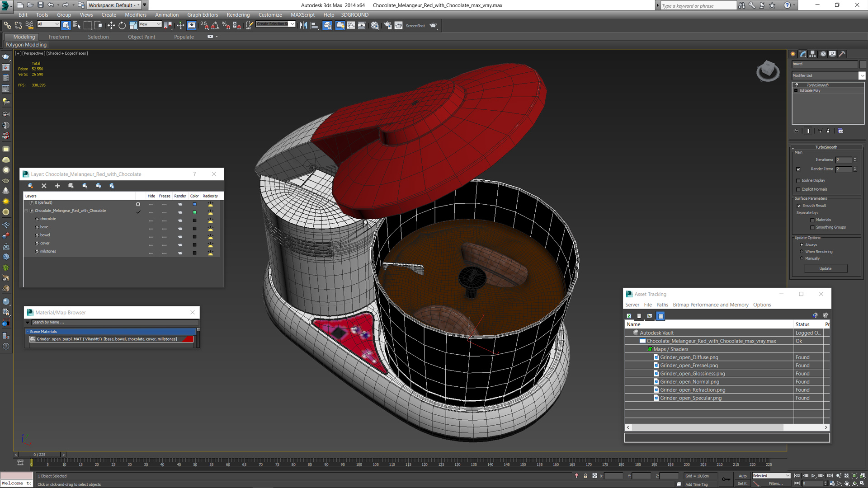Open the Material Editor icon
The width and height of the screenshot is (868, 488).
[375, 26]
